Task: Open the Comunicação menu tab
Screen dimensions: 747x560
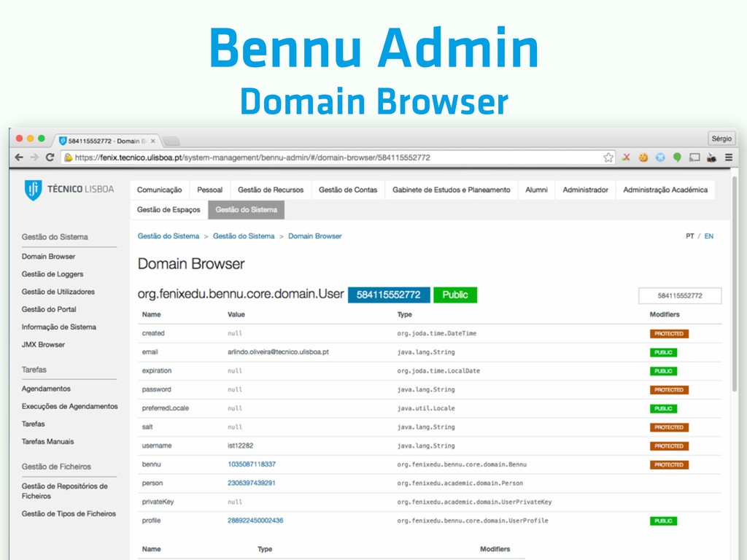Action: pyautogui.click(x=159, y=190)
